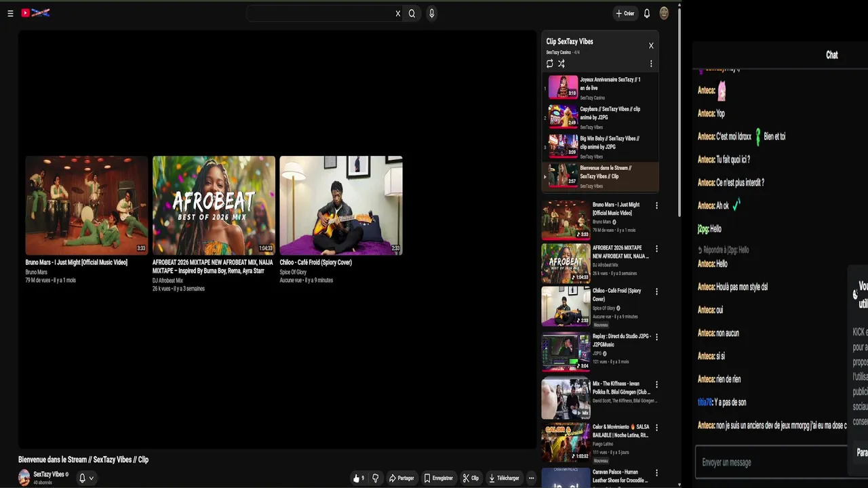Play Joyeux Anniversaire SexTazy playlist item
The width and height of the screenshot is (868, 488).
[600, 88]
